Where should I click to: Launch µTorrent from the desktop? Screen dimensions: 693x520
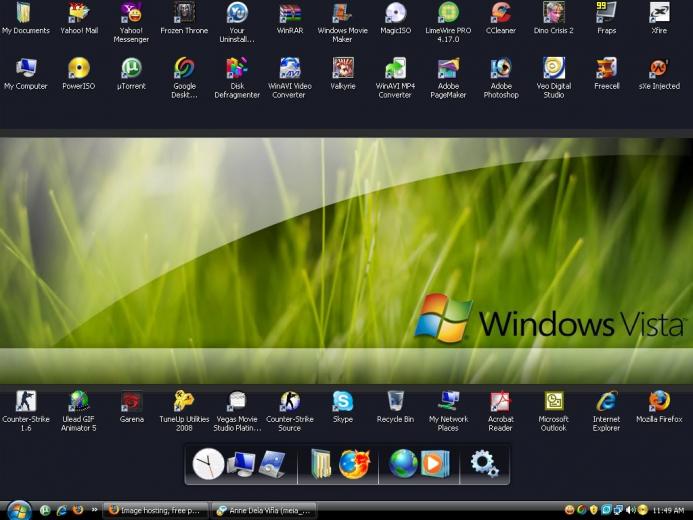[x=131, y=74]
